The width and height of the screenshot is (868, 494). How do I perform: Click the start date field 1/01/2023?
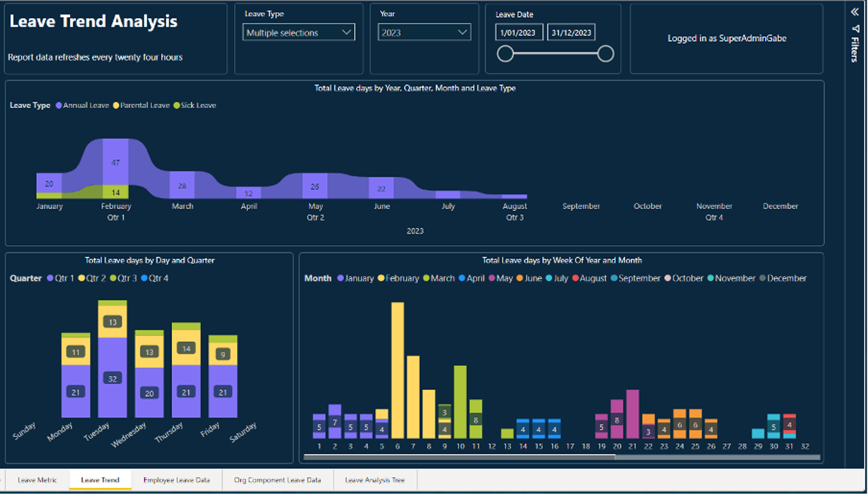(x=519, y=33)
